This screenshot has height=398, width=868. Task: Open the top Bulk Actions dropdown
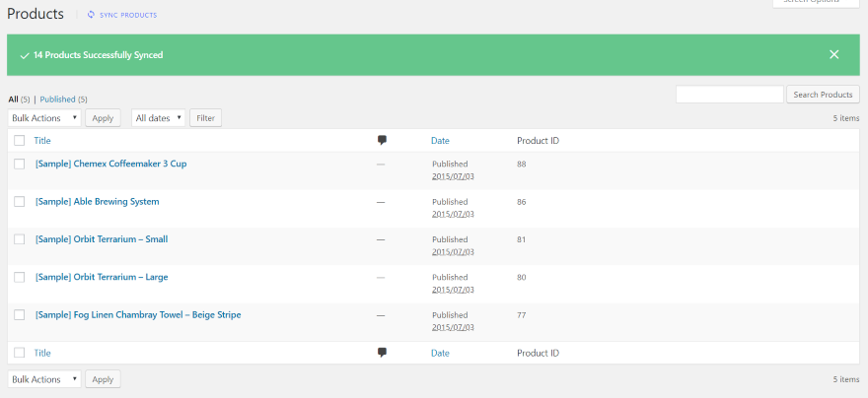coord(44,118)
